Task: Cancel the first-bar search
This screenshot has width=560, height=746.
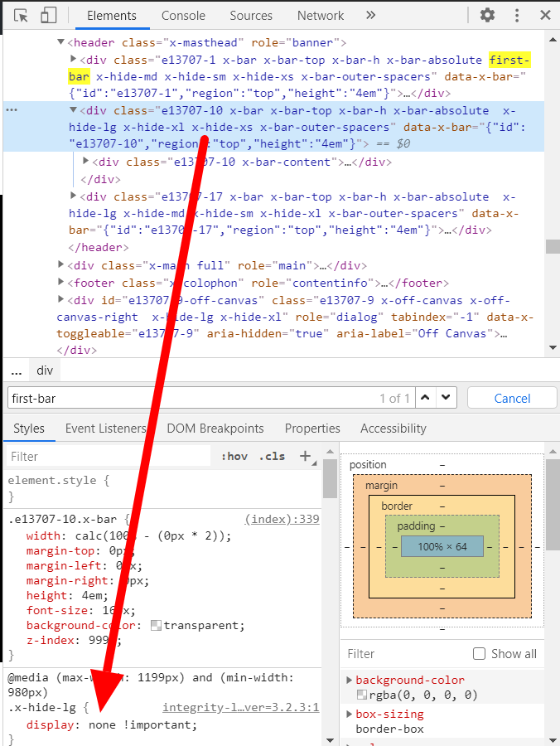Action: pyautogui.click(x=511, y=398)
